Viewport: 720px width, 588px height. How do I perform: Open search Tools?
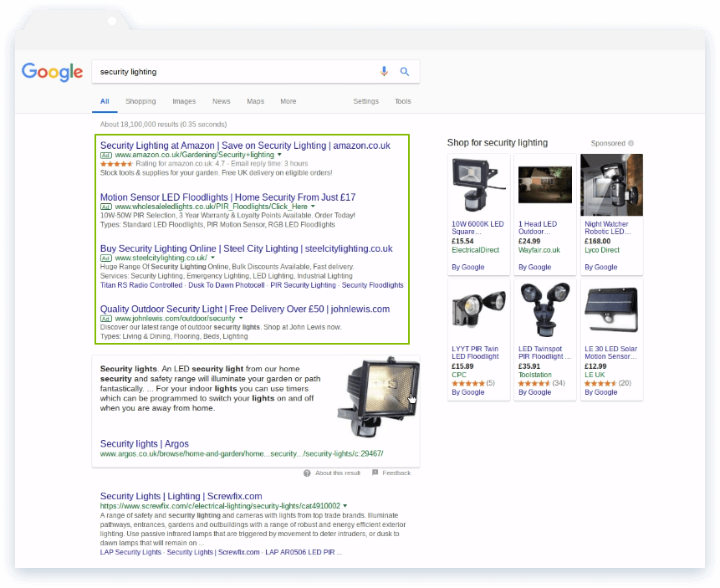pos(403,101)
